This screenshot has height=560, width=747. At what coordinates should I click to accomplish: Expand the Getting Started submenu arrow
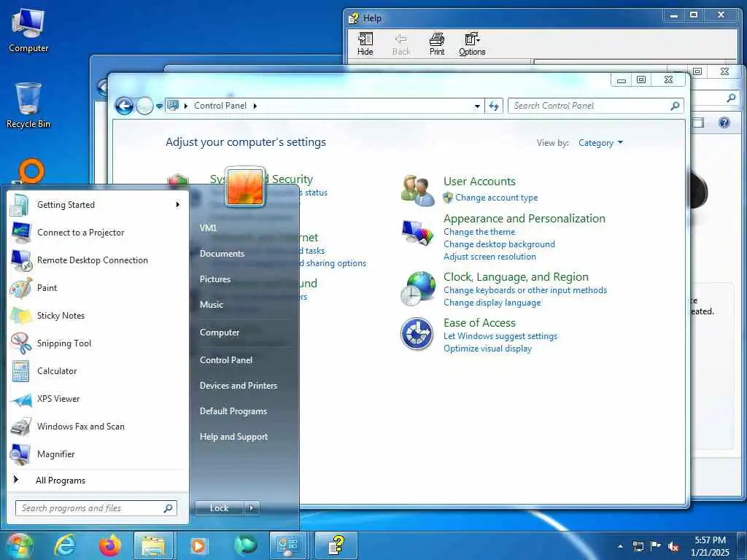178,205
